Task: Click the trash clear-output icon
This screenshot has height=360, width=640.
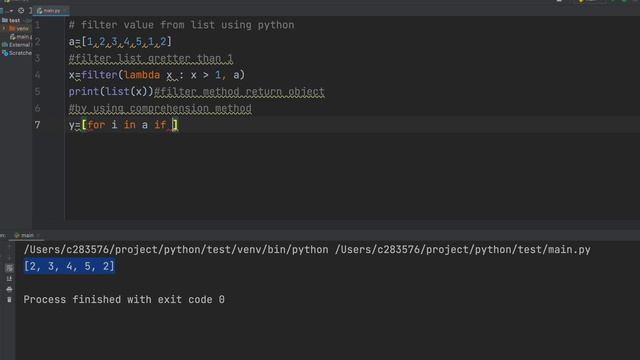Action: click(x=9, y=300)
